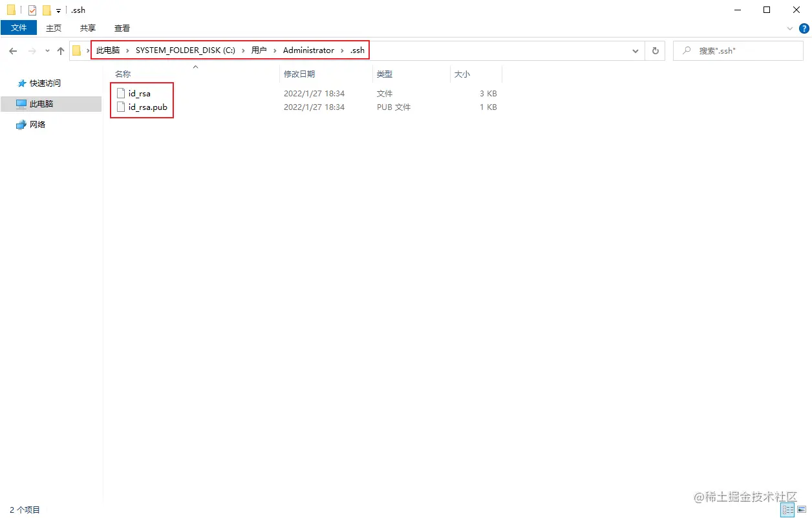This screenshot has width=812, height=518.
Task: Select Administrator in the address breadcrumb
Action: pos(309,50)
